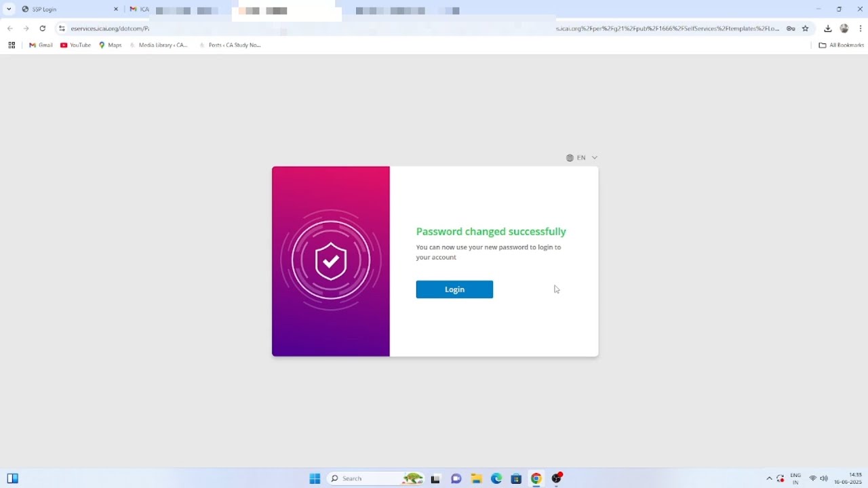Open the purple chat app in taskbar
868x488 pixels.
tap(456, 479)
